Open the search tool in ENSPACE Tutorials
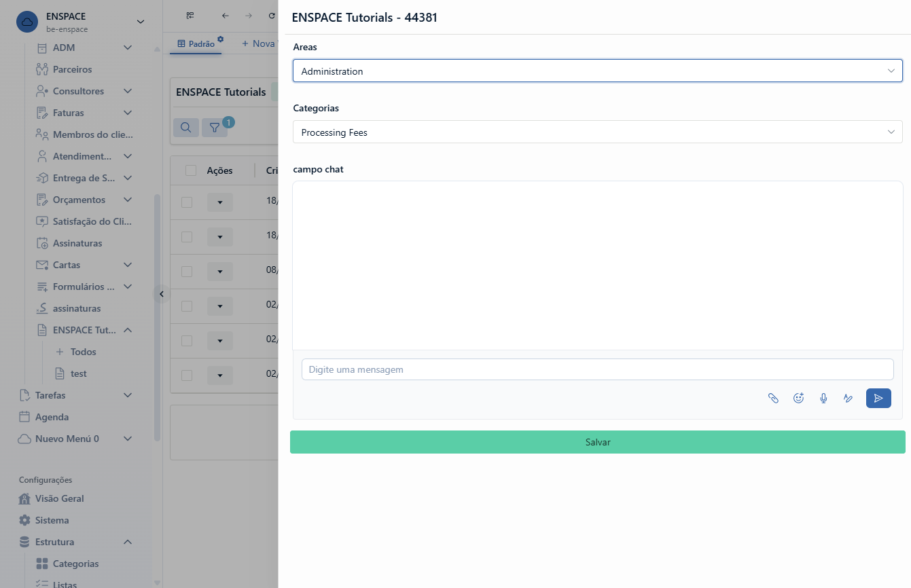Image resolution: width=911 pixels, height=588 pixels. (x=185, y=128)
